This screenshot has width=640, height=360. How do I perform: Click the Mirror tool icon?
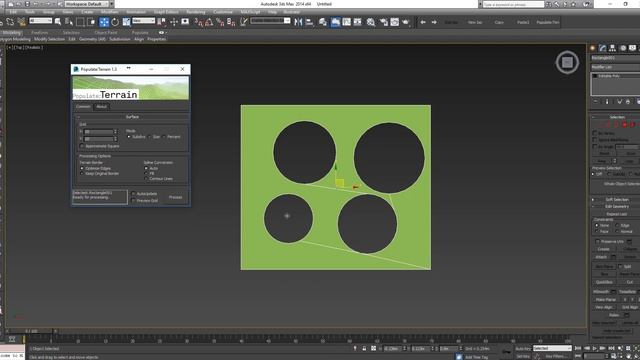click(298, 22)
